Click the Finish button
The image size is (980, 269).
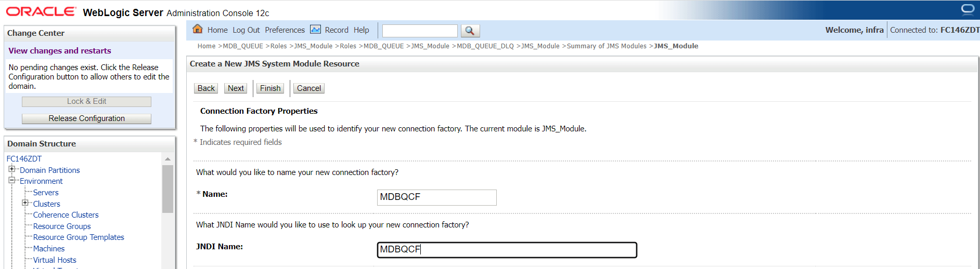270,88
